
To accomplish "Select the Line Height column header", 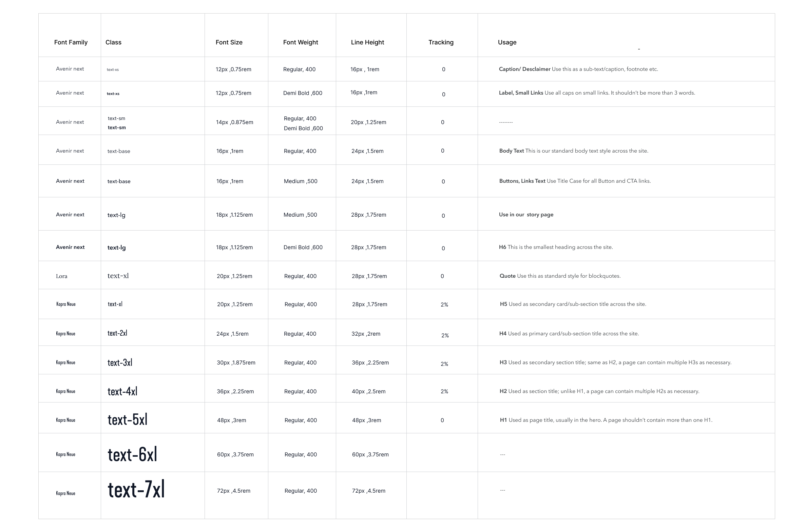I will pyautogui.click(x=367, y=42).
